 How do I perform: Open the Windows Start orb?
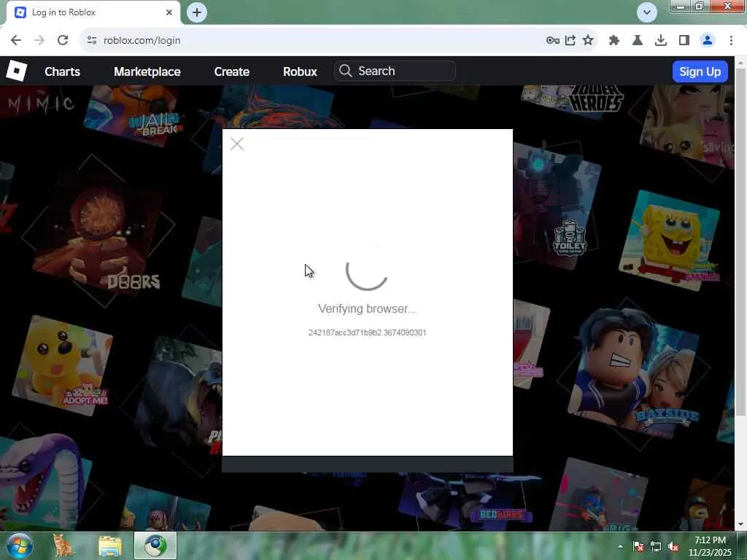[x=20, y=545]
